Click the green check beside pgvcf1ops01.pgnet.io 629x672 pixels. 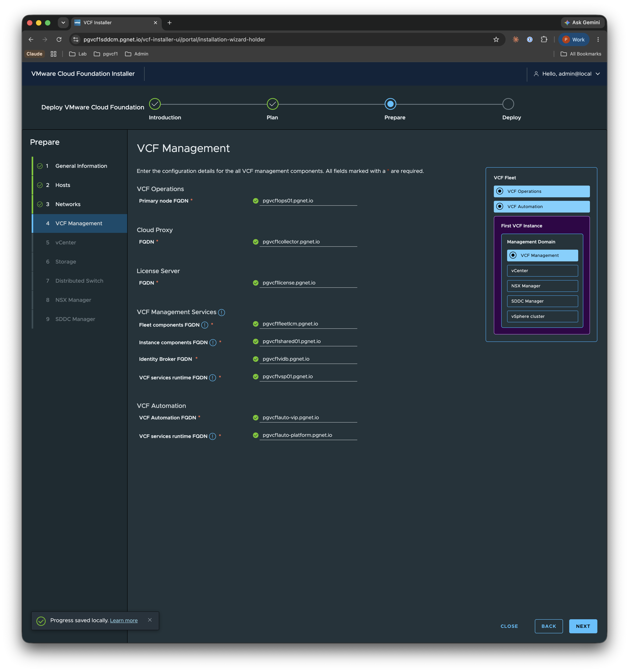pos(256,201)
